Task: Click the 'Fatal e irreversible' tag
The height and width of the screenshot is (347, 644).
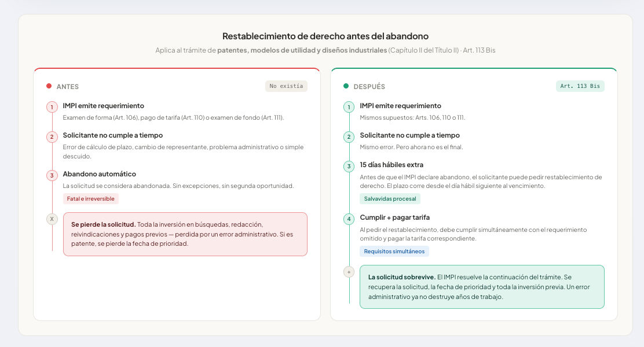Action: 91,198
